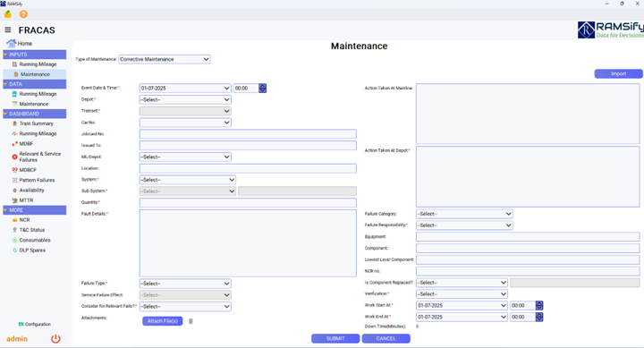The height and width of the screenshot is (348, 644).
Task: Click the SUBMIT button
Action: [335, 338]
